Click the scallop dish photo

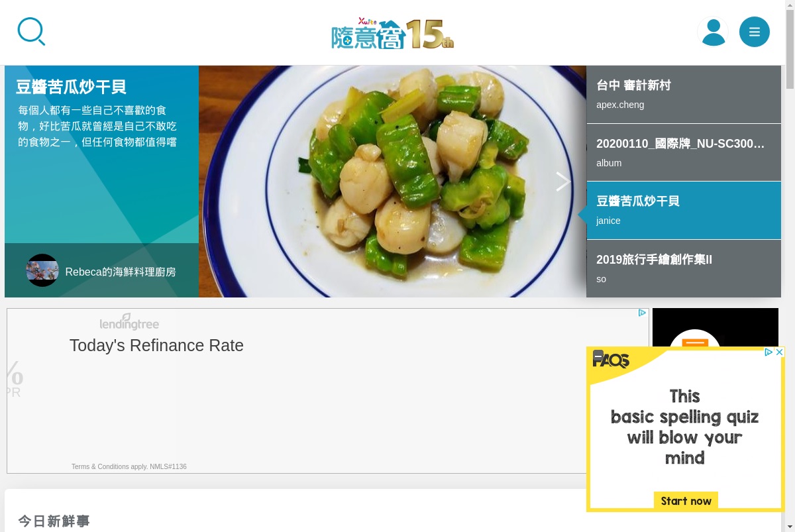(392, 182)
